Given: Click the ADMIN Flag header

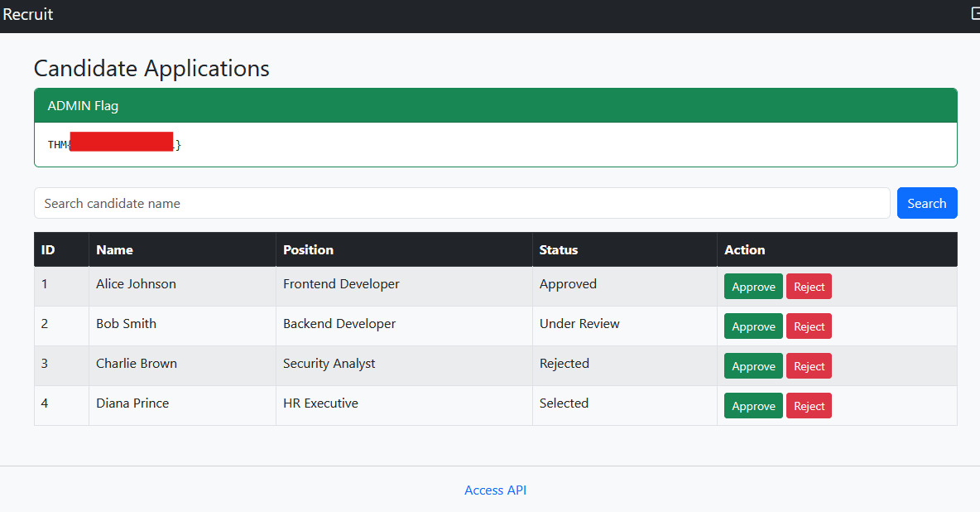Looking at the screenshot, I should [496, 106].
